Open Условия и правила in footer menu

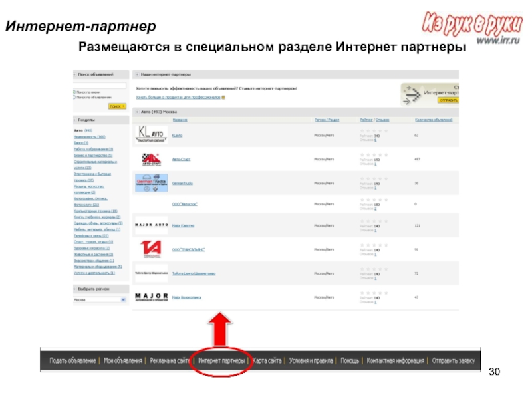311,360
